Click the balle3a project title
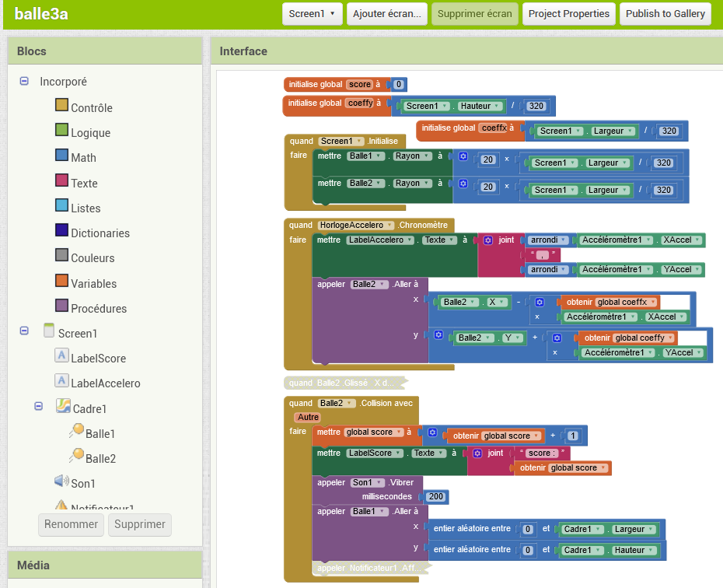This screenshot has width=723, height=588. click(41, 14)
